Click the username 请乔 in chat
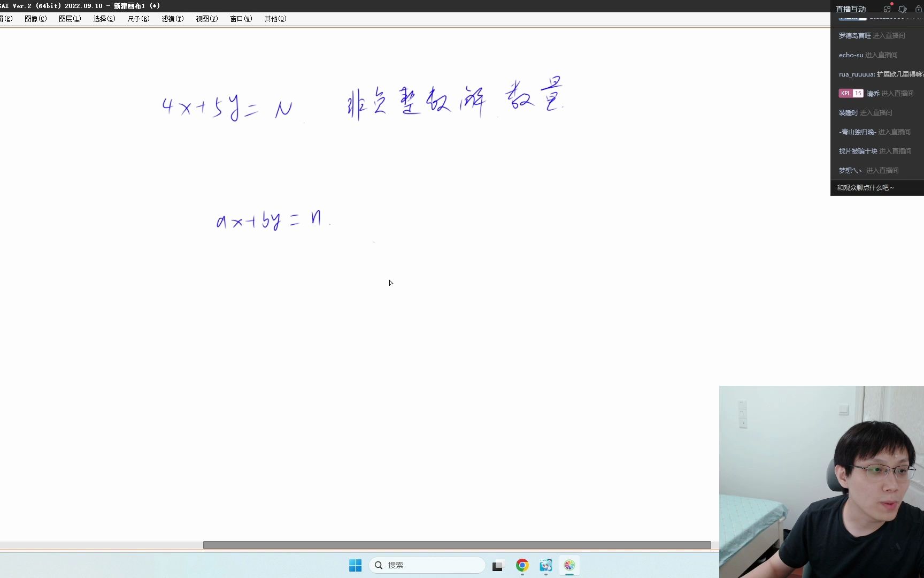The width and height of the screenshot is (924, 578). [873, 94]
